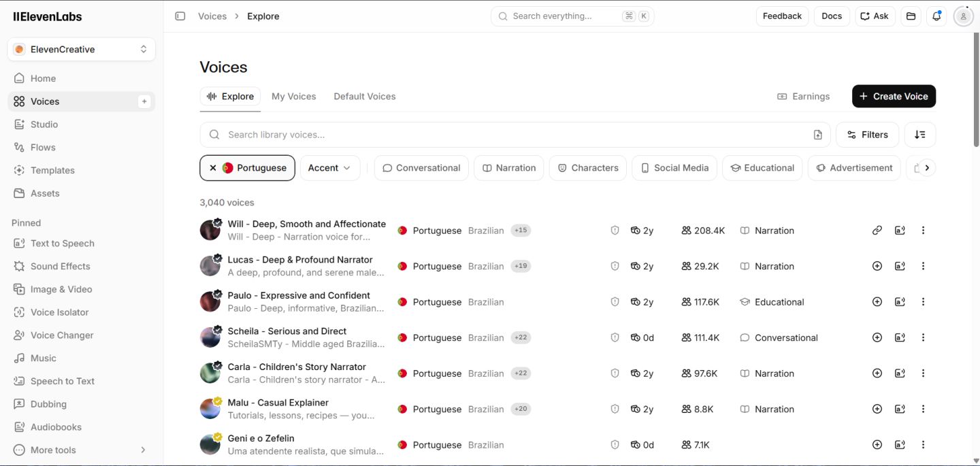Open Music from pinned tools

coord(82,359)
